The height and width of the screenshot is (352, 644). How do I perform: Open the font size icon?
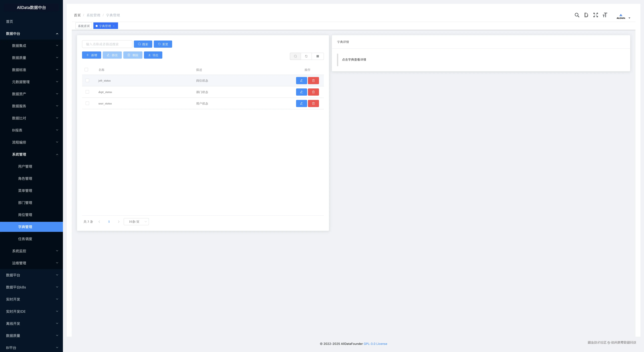click(605, 15)
